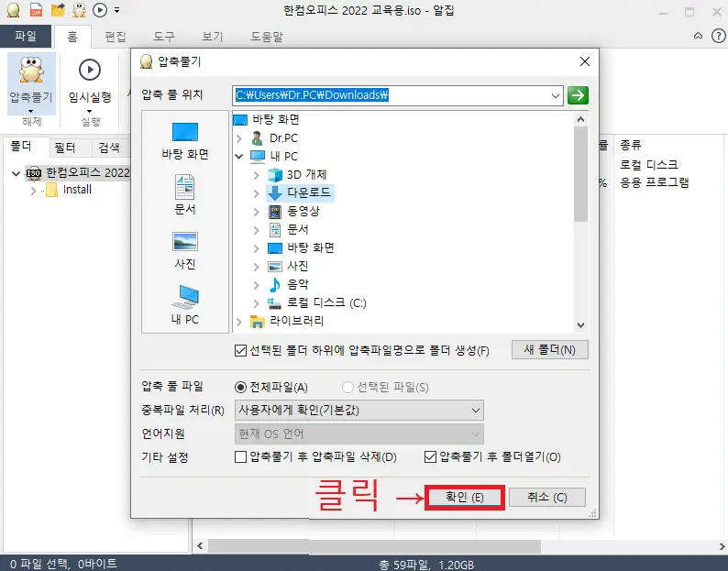Select Dr.PC user folder icon

pos(258,137)
